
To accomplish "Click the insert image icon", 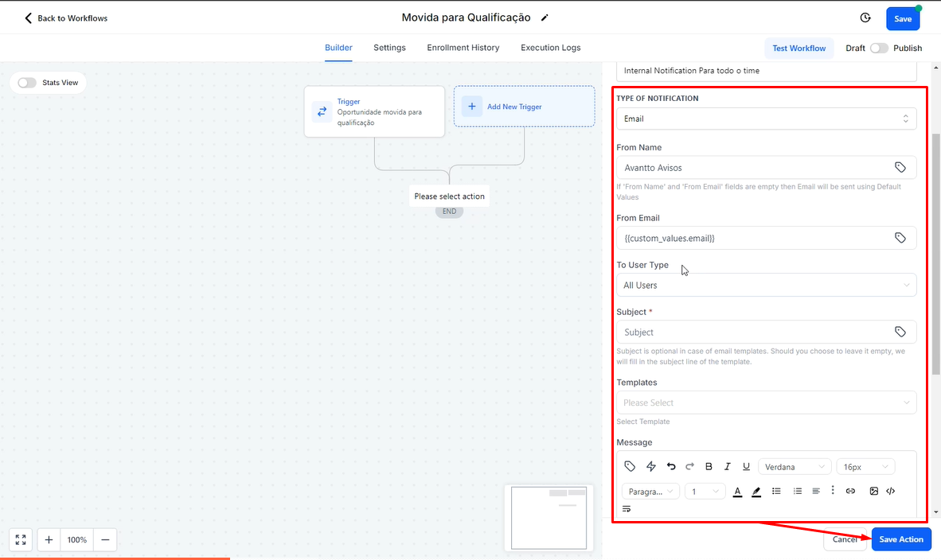I will click(x=873, y=492).
